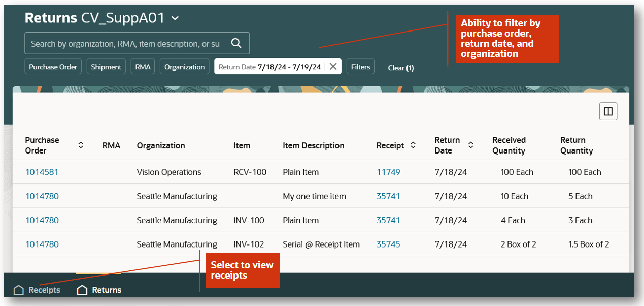Sort by Receipt column arrows
The width and height of the screenshot is (644, 306).
coord(413,145)
